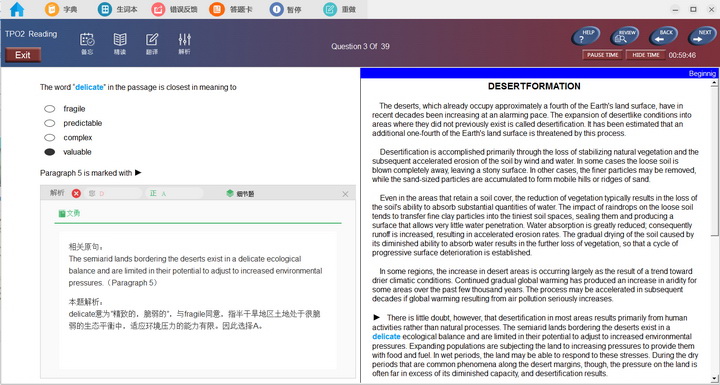720x385 pixels.
Task: Click the 相关原句 heading in explanation
Action: point(86,247)
